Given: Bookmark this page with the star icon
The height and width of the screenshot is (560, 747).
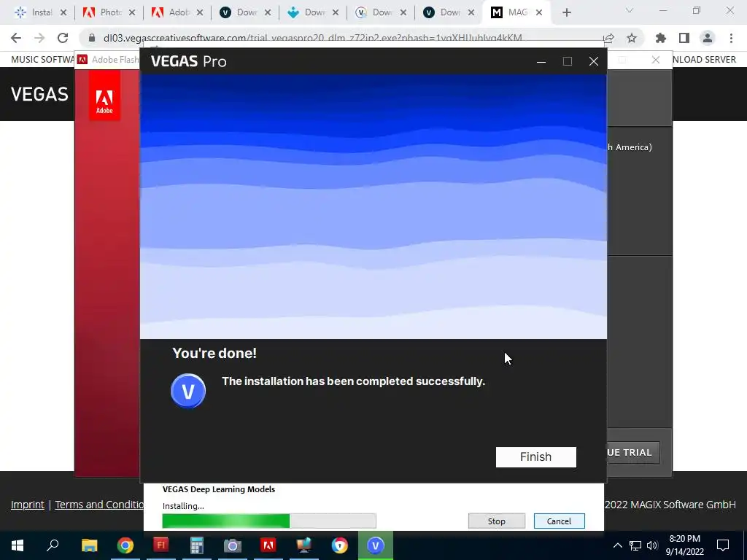Looking at the screenshot, I should (632, 38).
